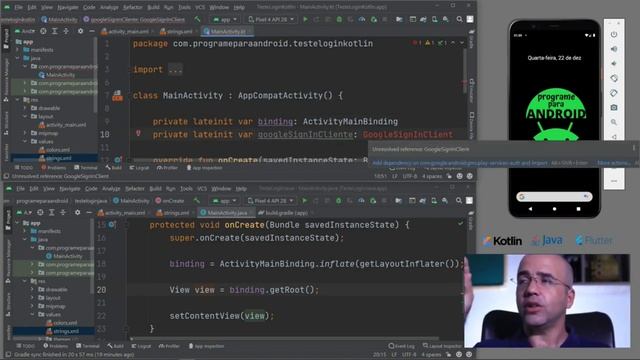Expand manifests folder in Kotlin window tree
This screenshot has width=640, height=360.
[x=18, y=50]
